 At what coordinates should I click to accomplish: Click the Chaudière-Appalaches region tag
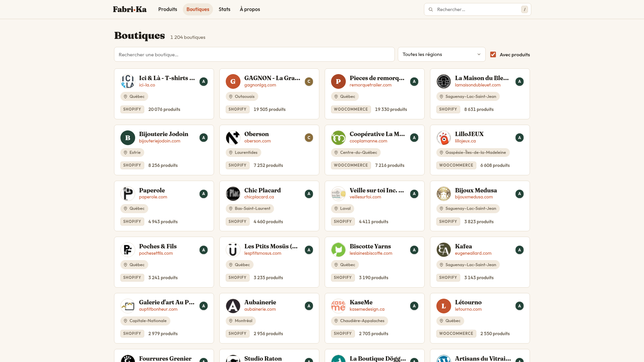[x=359, y=321]
